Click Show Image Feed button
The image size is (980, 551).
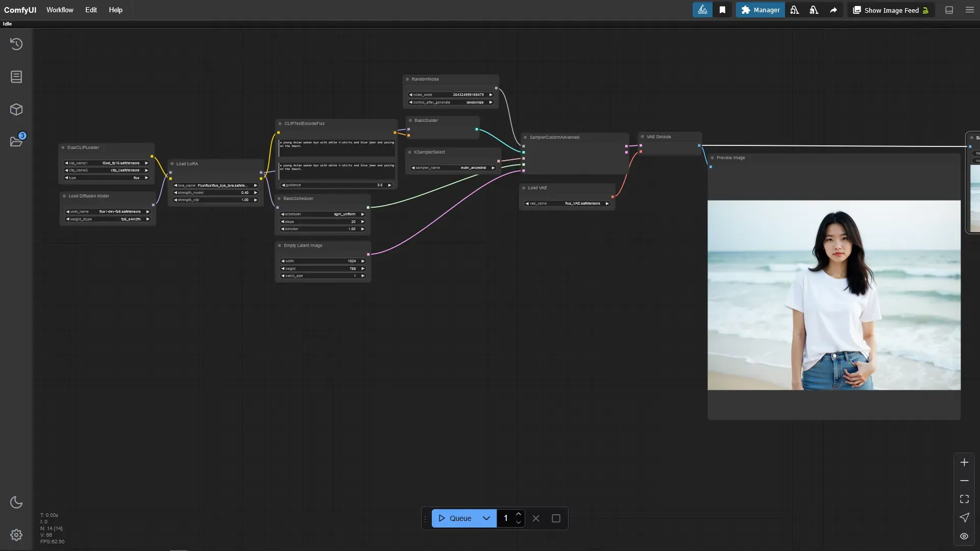[x=891, y=10]
